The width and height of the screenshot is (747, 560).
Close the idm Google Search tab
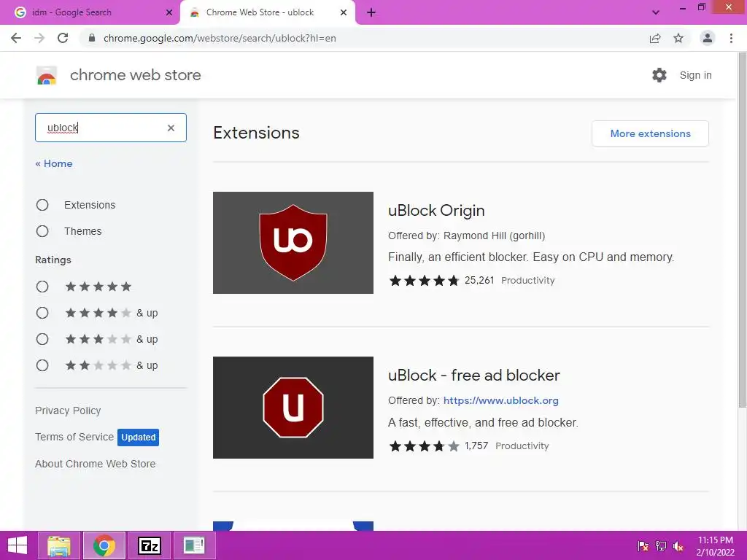[x=169, y=13]
